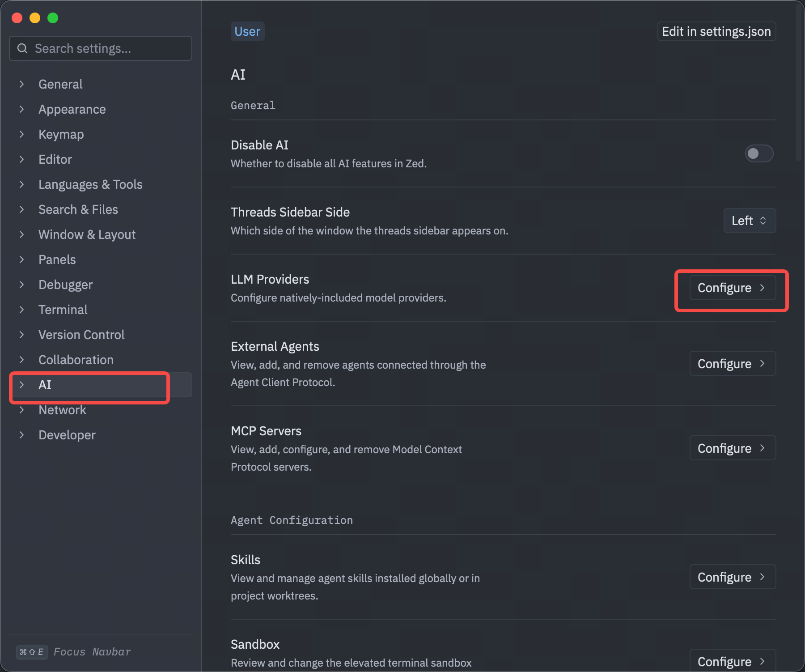The width and height of the screenshot is (805, 672).
Task: Expand the Keymap chevron
Action: point(21,134)
